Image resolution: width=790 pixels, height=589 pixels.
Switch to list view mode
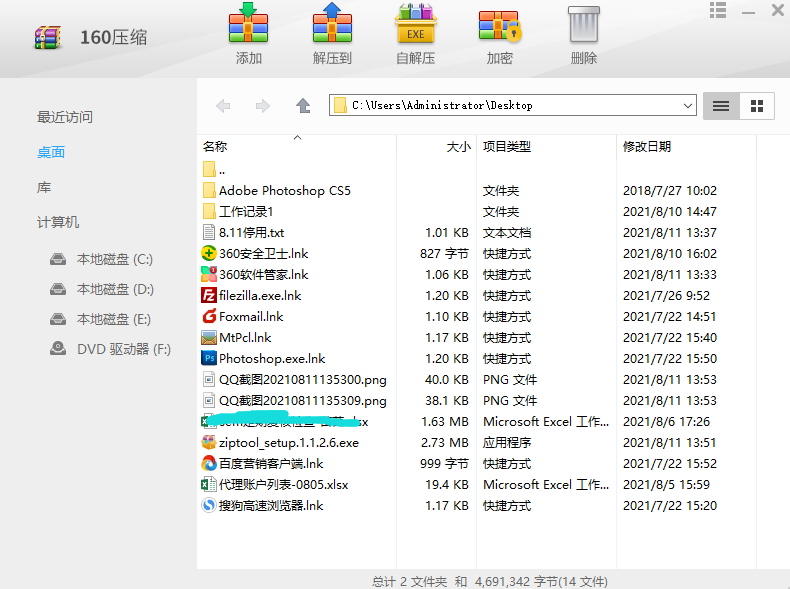click(x=721, y=106)
